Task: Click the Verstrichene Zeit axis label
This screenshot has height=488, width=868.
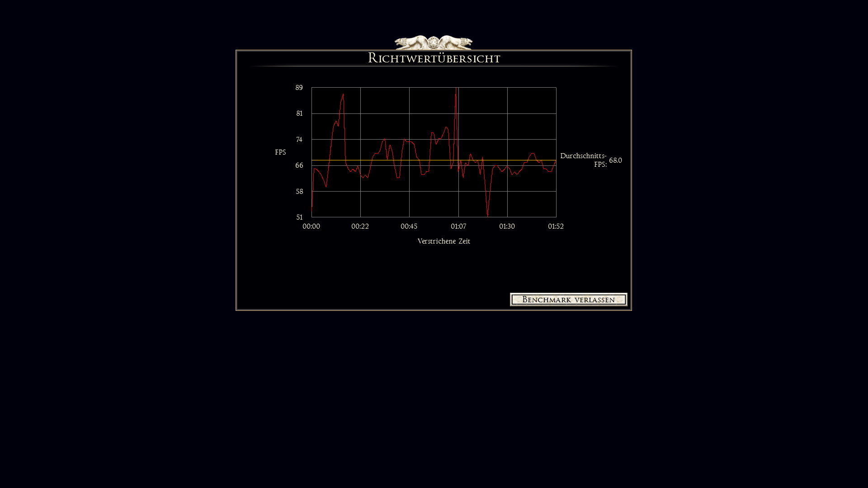Action: click(x=443, y=241)
